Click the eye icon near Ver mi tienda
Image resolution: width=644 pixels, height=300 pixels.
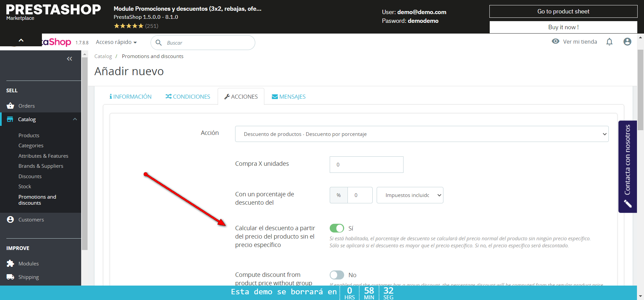pyautogui.click(x=555, y=41)
